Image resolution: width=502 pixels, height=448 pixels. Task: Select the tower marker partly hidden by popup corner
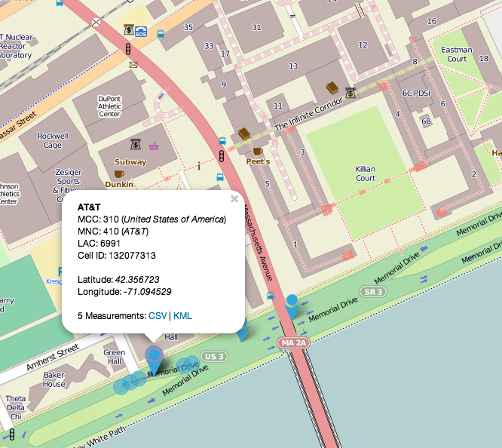pyautogui.click(x=243, y=332)
